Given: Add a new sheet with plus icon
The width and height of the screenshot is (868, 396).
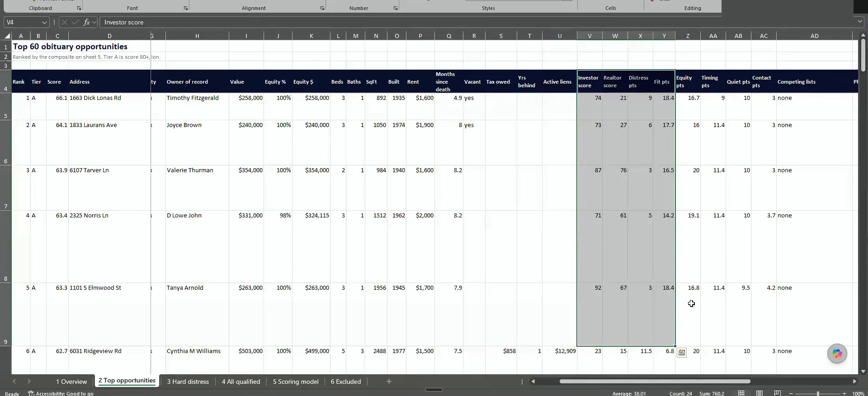Looking at the screenshot, I should [x=389, y=382].
